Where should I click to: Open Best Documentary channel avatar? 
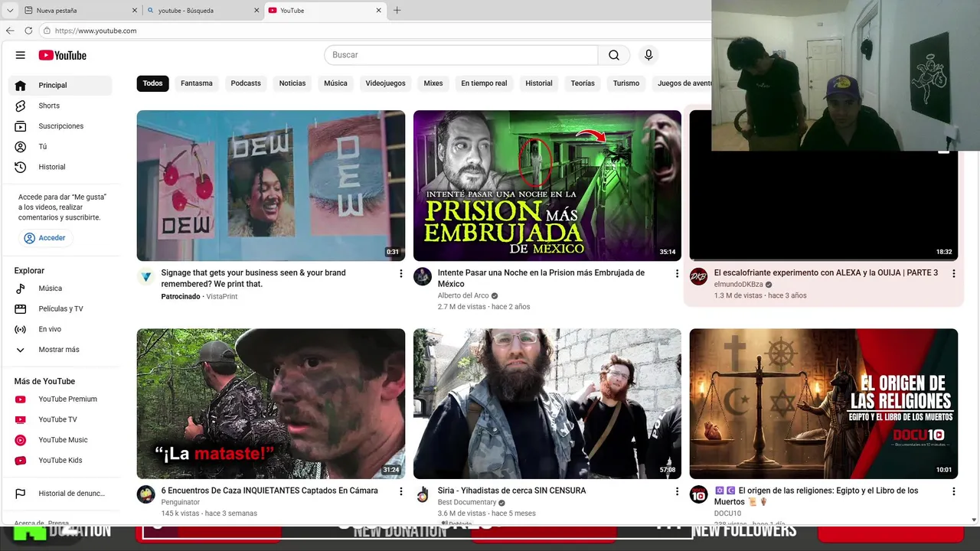[x=423, y=494]
